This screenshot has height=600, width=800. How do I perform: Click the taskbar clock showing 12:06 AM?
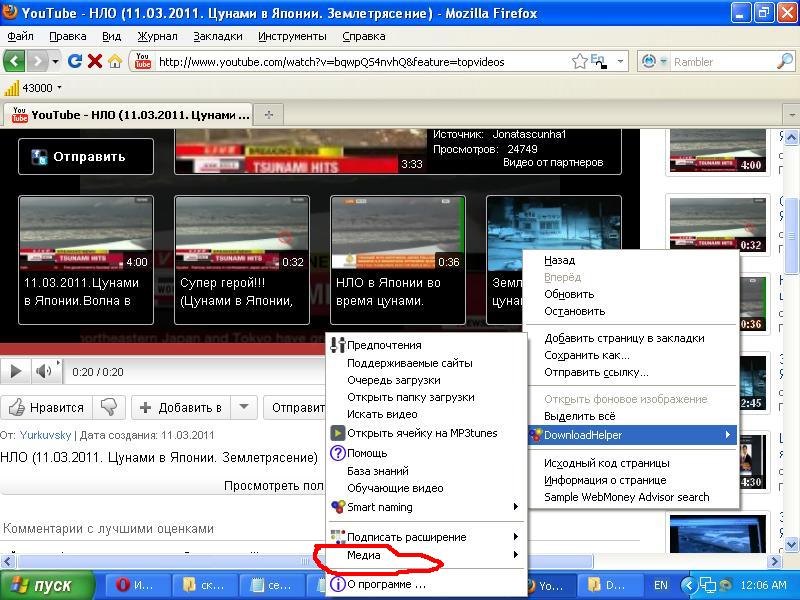click(763, 585)
